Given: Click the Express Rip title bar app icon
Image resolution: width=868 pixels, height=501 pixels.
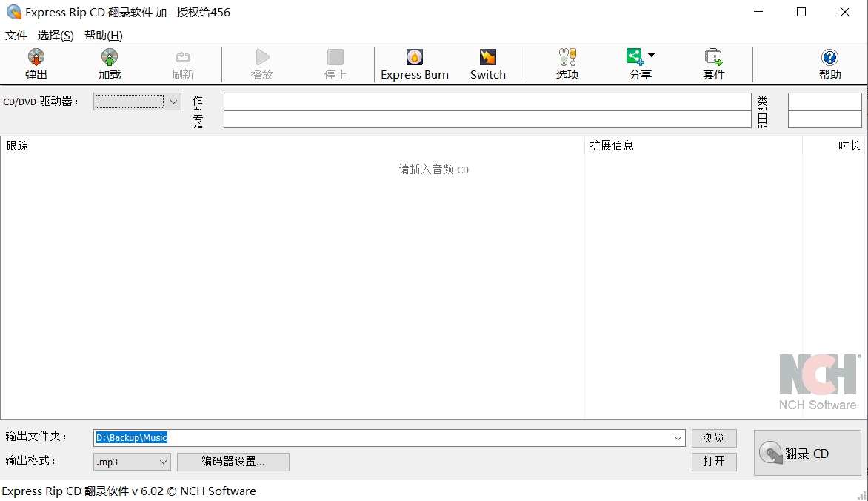Looking at the screenshot, I should tap(13, 12).
